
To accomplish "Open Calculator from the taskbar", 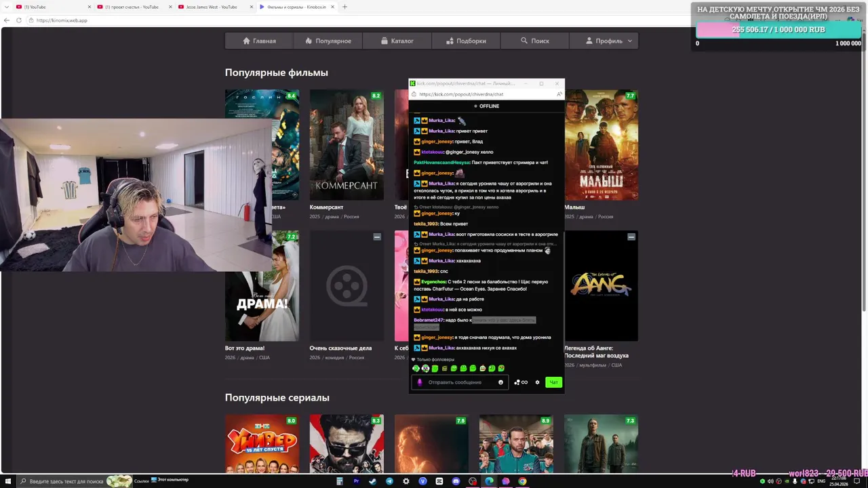I will [339, 481].
